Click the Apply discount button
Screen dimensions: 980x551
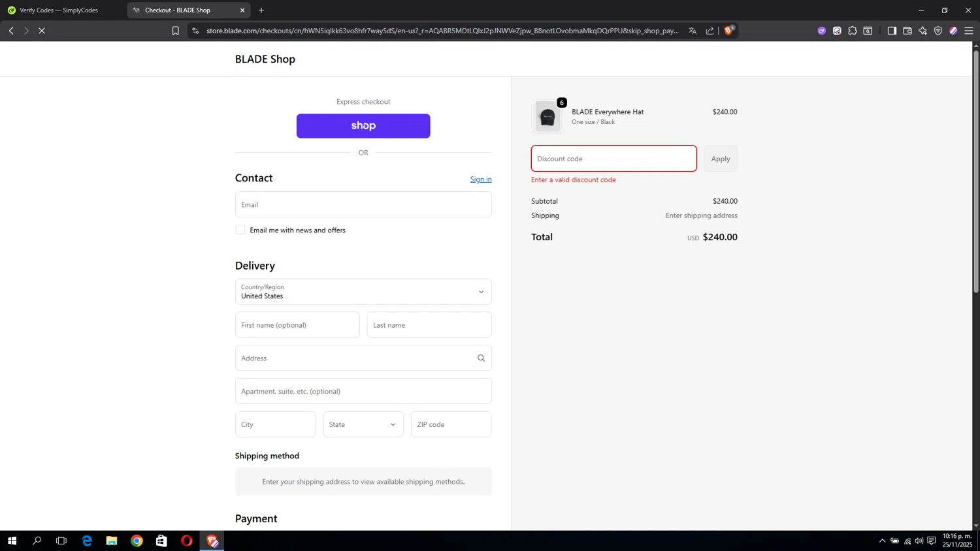click(721, 159)
